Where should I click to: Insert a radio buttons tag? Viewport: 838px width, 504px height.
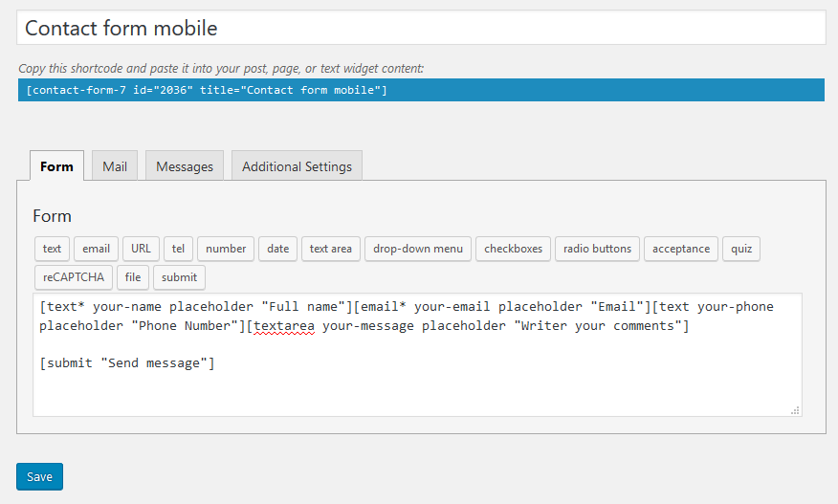[597, 249]
